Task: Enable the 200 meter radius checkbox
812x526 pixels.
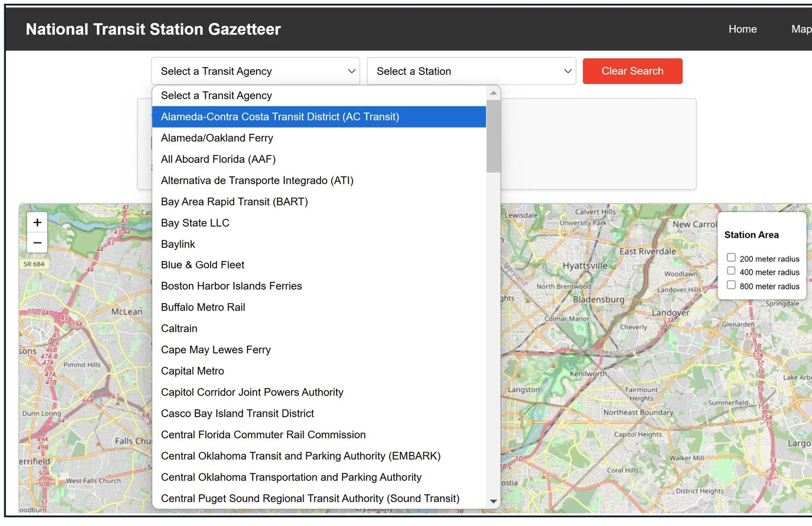Action: 731,257
